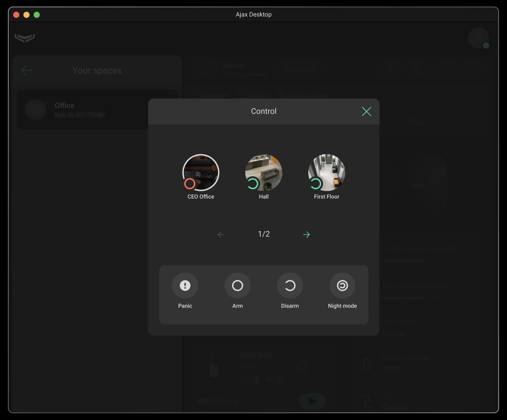Image resolution: width=507 pixels, height=420 pixels.
Task: Click back arrow beside Your spaces
Action: pos(27,71)
